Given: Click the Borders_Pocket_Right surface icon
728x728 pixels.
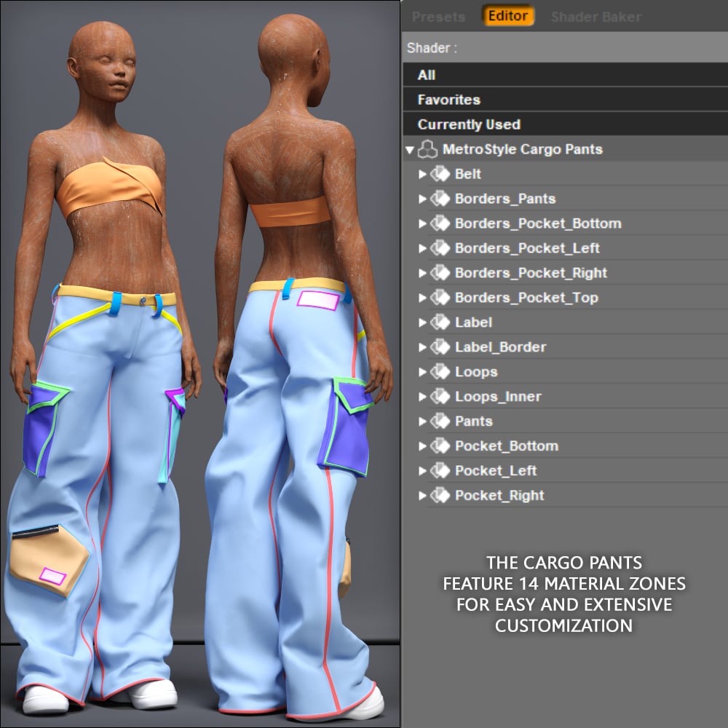Looking at the screenshot, I should tap(440, 273).
